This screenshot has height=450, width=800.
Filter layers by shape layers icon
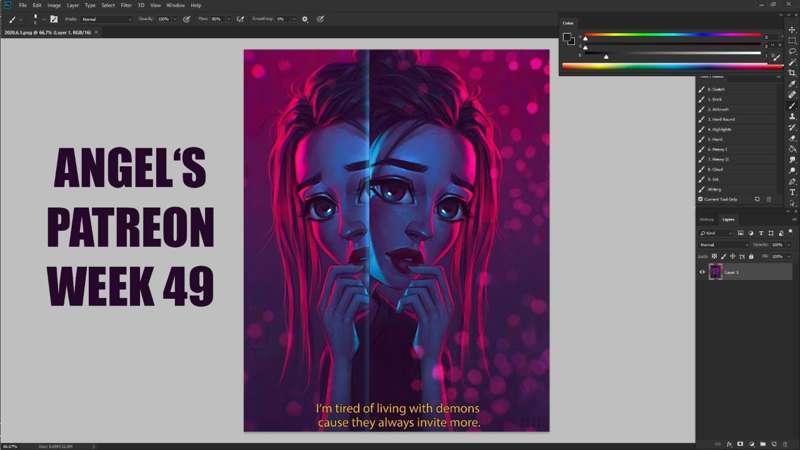tap(771, 233)
